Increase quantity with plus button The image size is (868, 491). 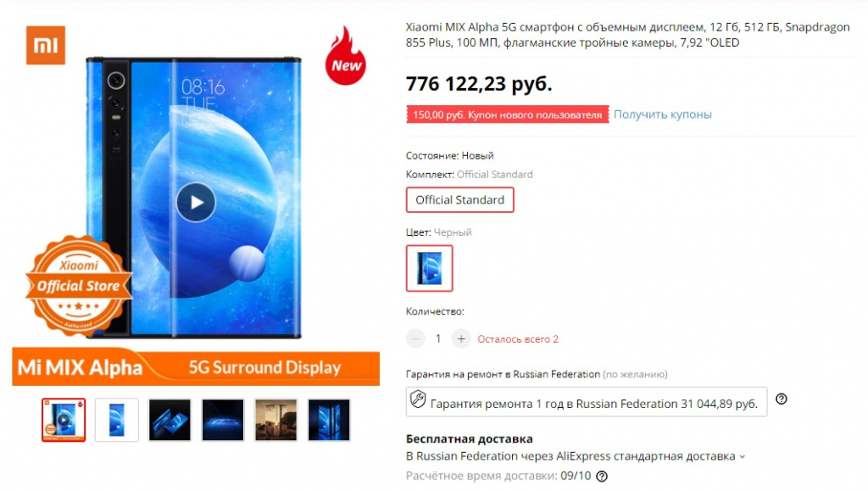tap(461, 338)
